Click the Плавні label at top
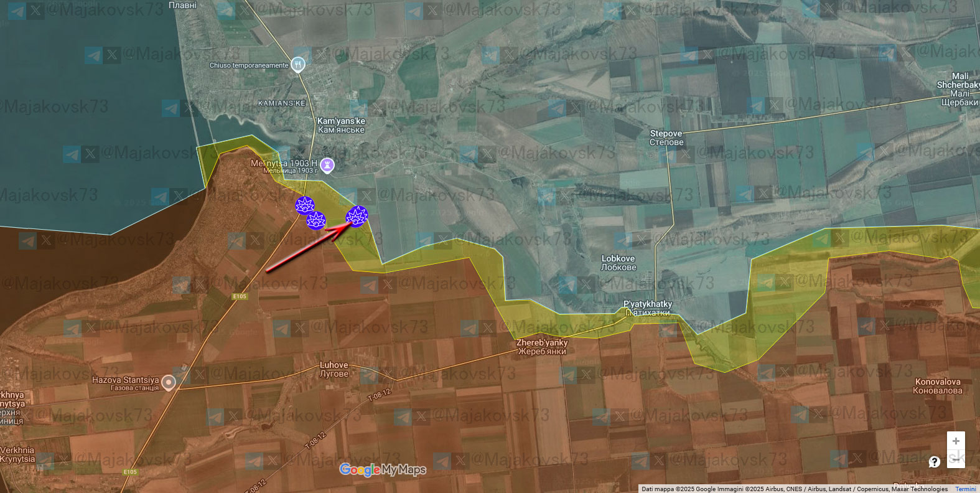Screen dimensions: 980x493 [182, 5]
